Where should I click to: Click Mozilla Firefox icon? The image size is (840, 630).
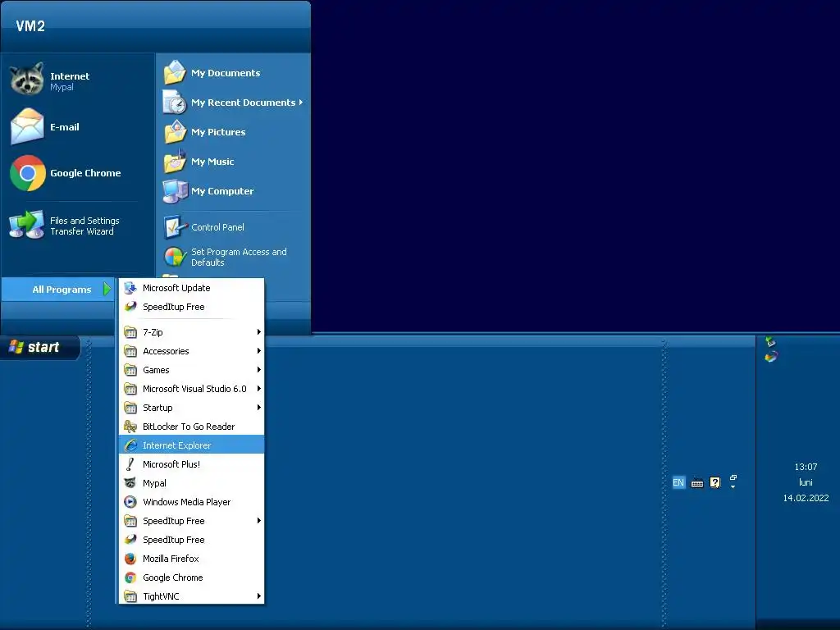tap(130, 559)
